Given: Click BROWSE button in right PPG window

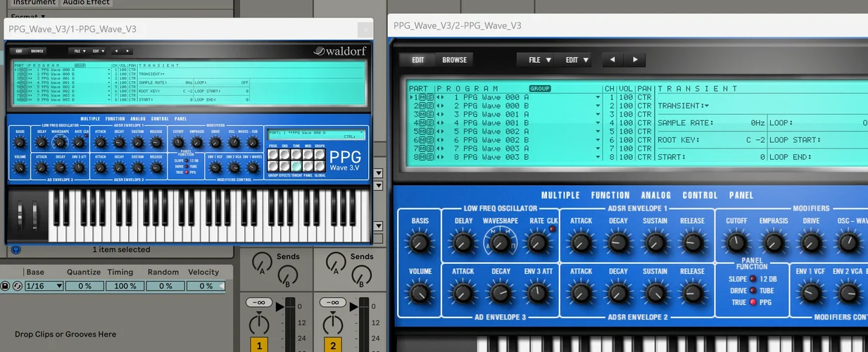Looking at the screenshot, I should 454,60.
